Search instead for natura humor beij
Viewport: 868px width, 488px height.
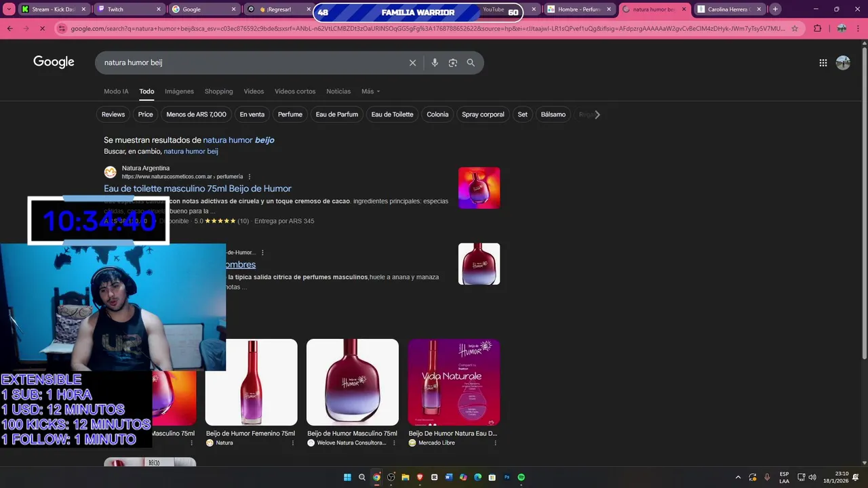pos(191,151)
